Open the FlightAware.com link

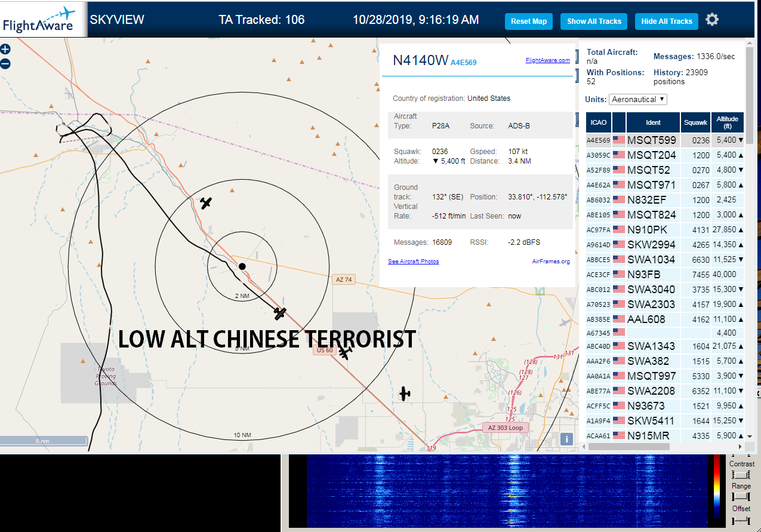point(547,60)
